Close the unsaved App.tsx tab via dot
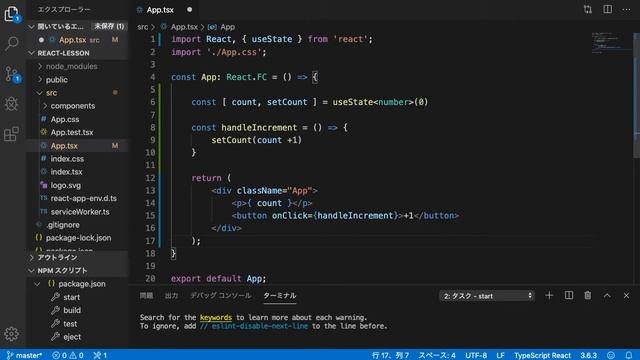Viewport: 640px width, 360px height. (x=189, y=9)
